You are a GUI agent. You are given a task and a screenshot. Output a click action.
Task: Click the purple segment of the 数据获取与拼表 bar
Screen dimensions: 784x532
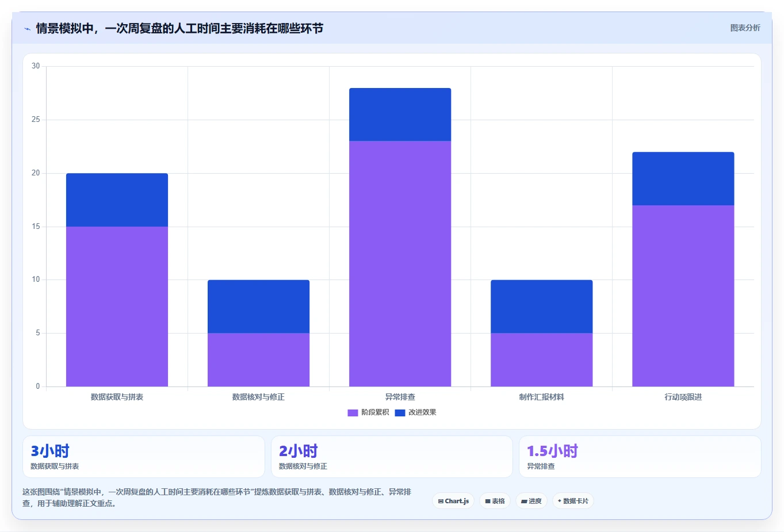[x=117, y=307]
